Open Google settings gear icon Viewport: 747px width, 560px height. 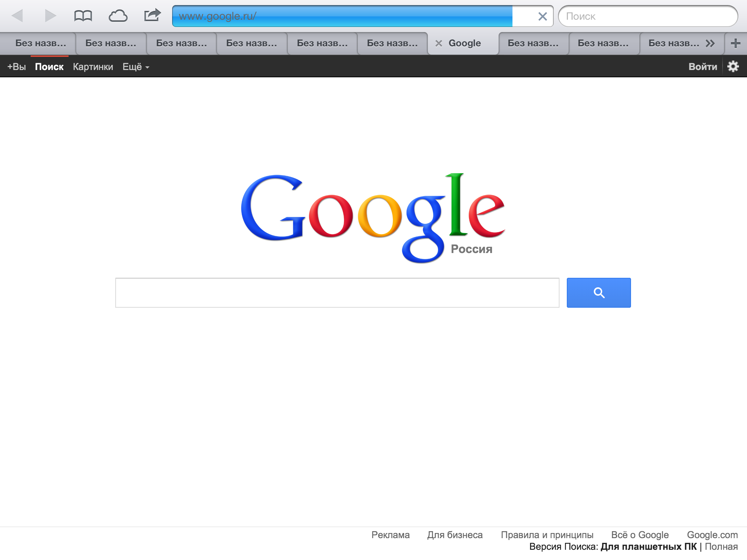(x=733, y=66)
